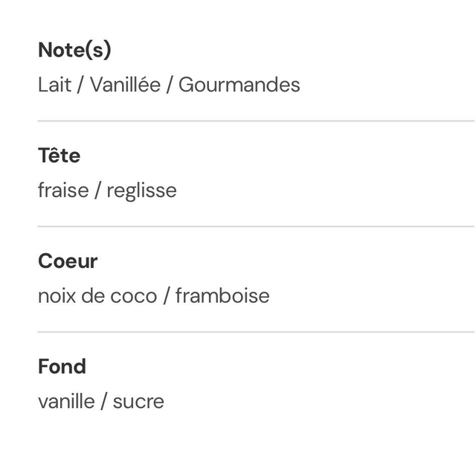Select the framboise heart note
This screenshot has height=454, width=476.
(x=222, y=296)
